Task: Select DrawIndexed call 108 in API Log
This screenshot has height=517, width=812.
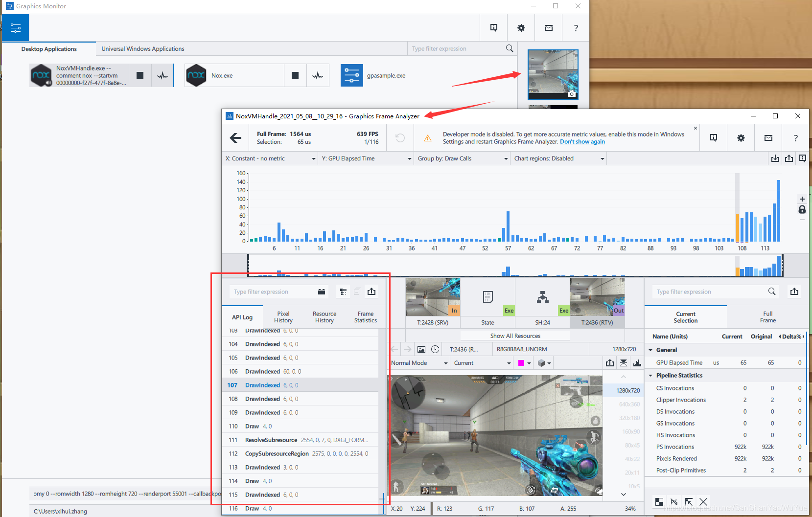Action: (301, 399)
